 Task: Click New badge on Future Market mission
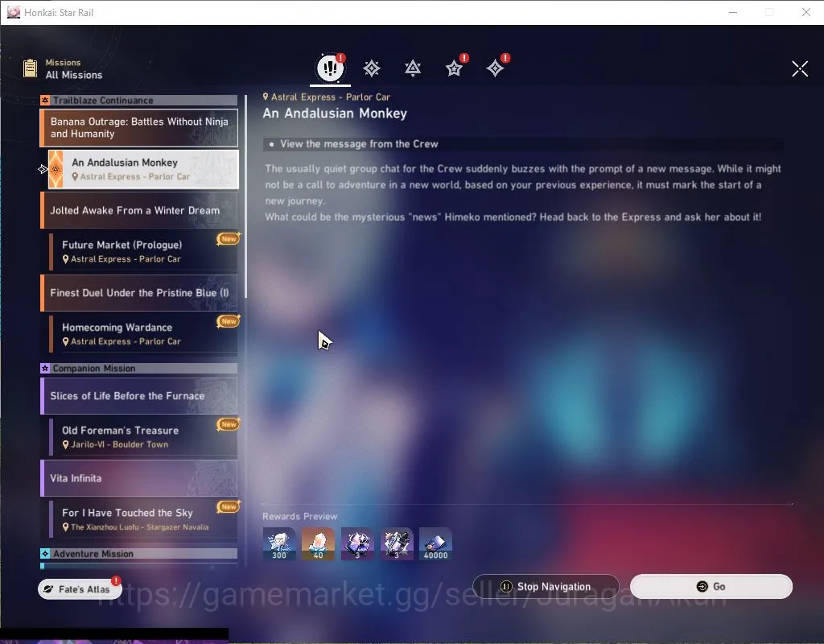229,238
